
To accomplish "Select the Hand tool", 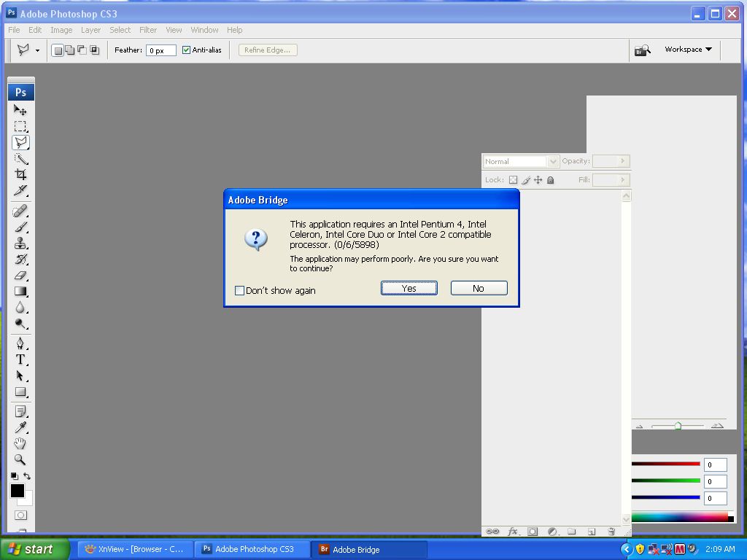I will 20,443.
